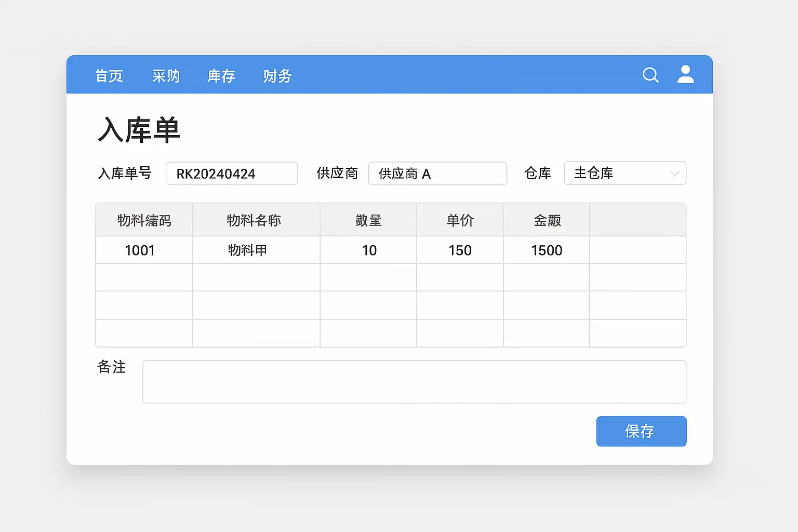Open the user profile icon

(685, 75)
